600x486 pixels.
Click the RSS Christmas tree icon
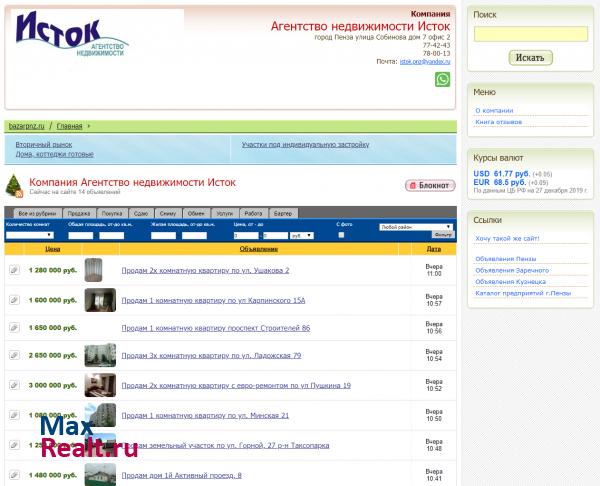15,186
